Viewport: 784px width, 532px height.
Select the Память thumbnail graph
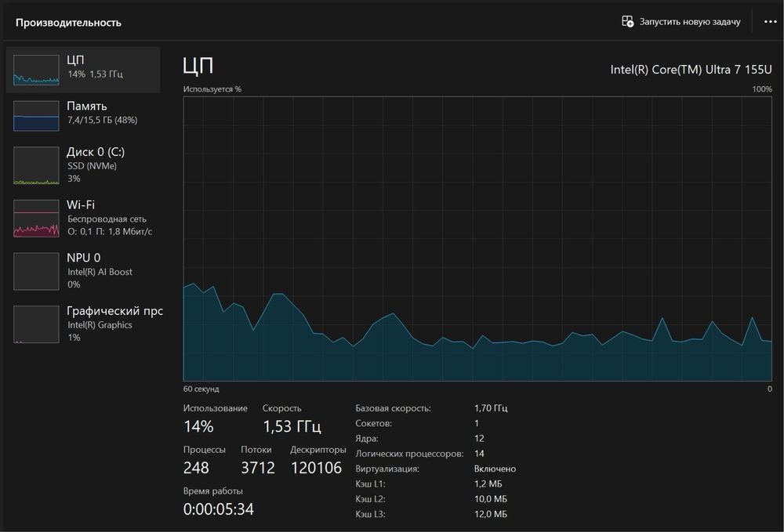(36, 116)
